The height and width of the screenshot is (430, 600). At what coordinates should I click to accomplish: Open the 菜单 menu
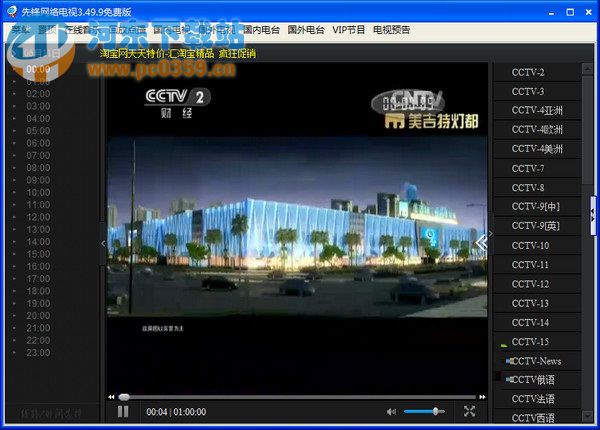pyautogui.click(x=21, y=29)
